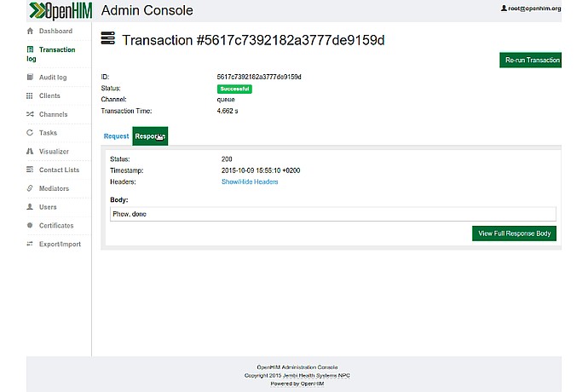Select the Response tab
The height and width of the screenshot is (392, 588).
pos(150,136)
